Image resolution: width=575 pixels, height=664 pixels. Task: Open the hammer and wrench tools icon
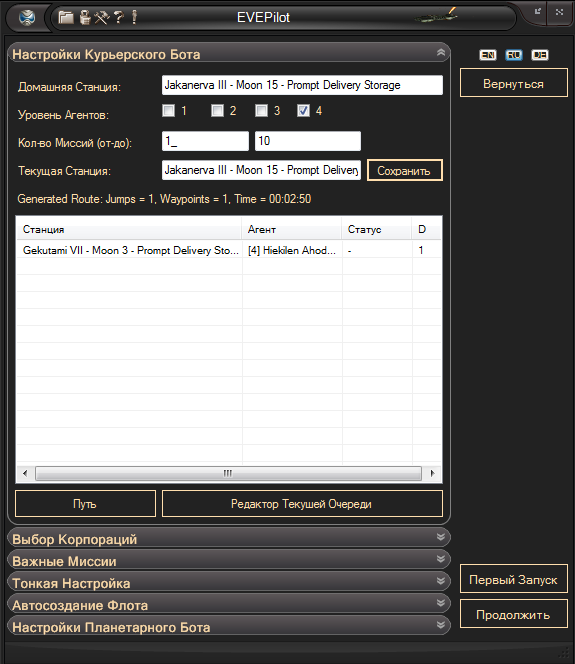click(x=102, y=17)
